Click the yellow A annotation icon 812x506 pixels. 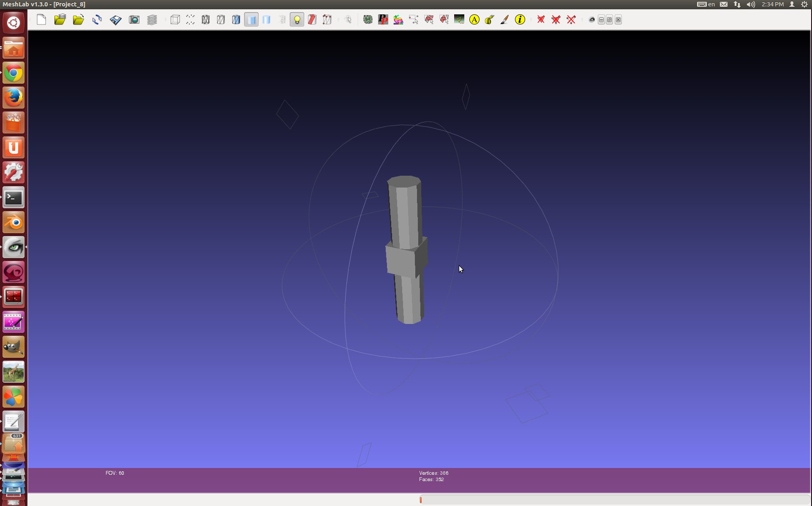[474, 19]
